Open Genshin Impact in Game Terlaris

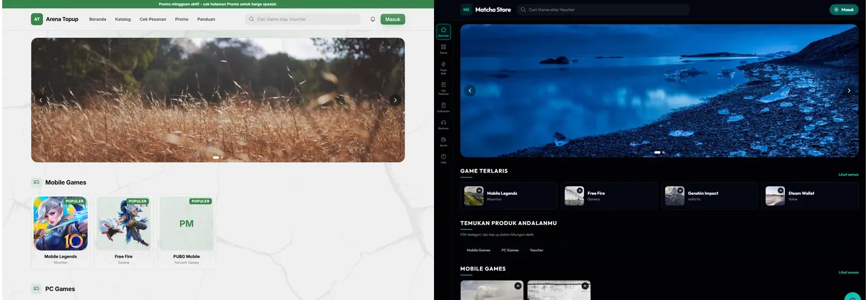click(710, 196)
